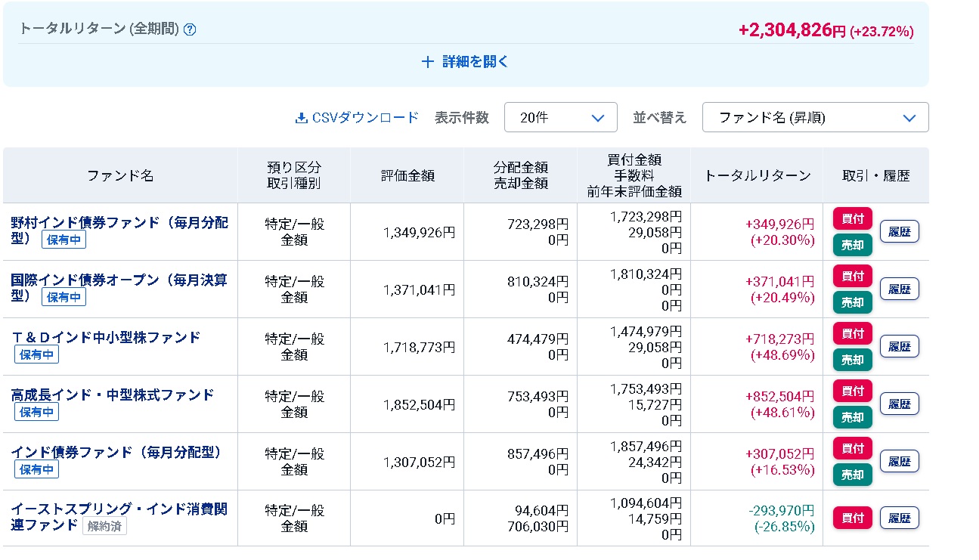Open T&Dインド中小型株ファンド link

tap(106, 337)
